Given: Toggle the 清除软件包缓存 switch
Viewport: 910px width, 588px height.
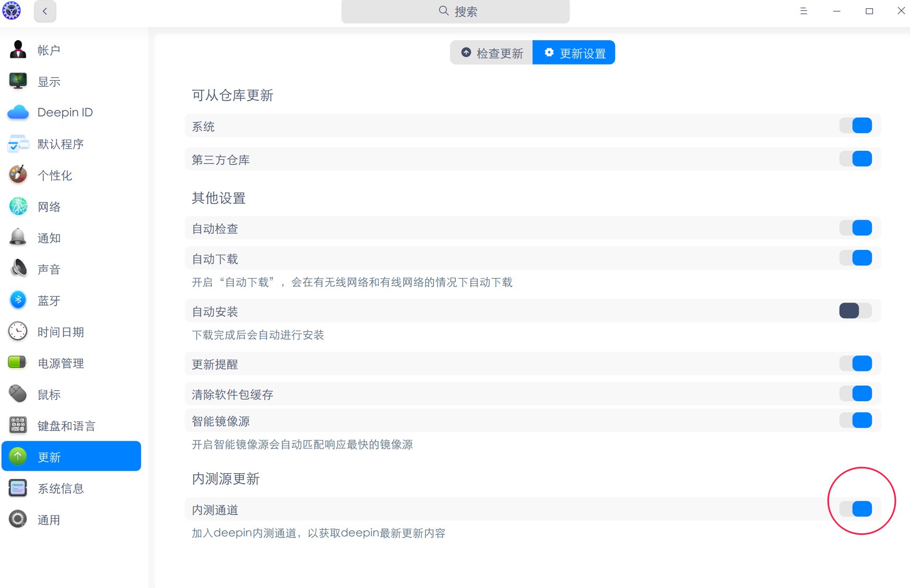Looking at the screenshot, I should pos(856,393).
